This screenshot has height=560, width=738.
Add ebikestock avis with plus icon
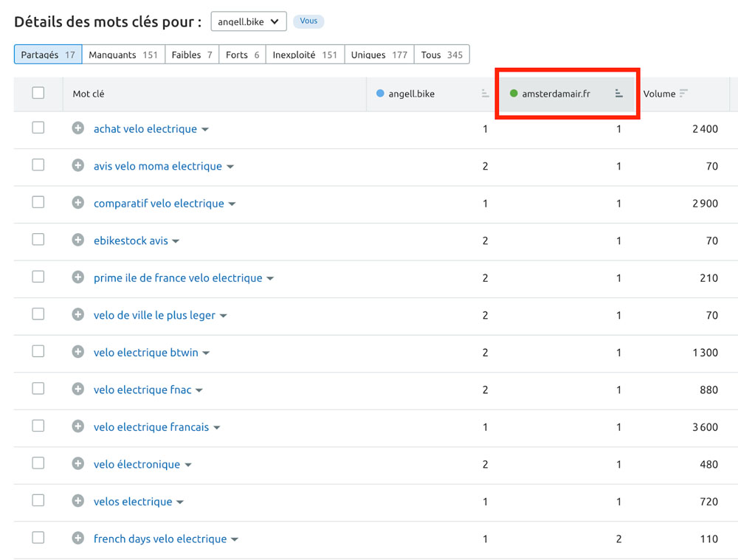78,240
